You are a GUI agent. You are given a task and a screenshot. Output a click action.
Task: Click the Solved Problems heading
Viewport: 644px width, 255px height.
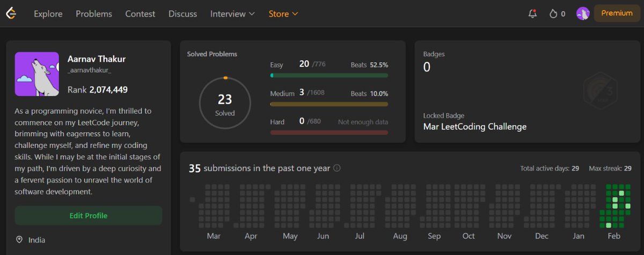pyautogui.click(x=212, y=54)
